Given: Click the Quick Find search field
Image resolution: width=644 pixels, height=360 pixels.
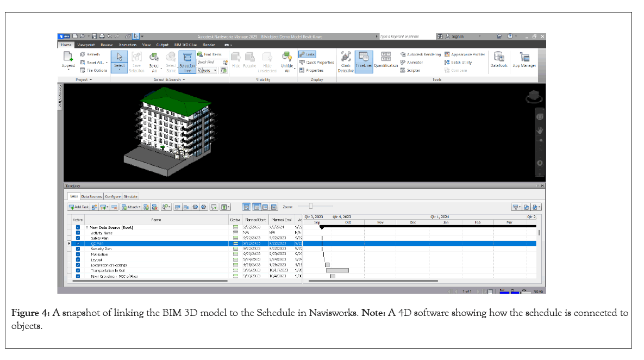Looking at the screenshot, I should (x=209, y=63).
